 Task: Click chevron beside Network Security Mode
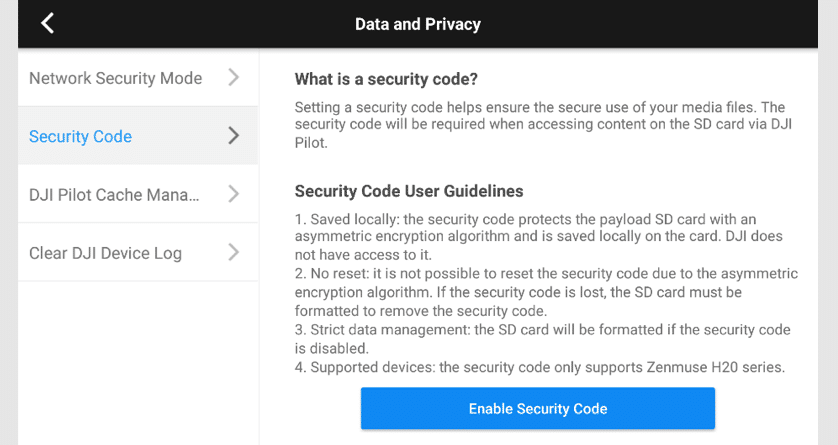[x=233, y=77]
